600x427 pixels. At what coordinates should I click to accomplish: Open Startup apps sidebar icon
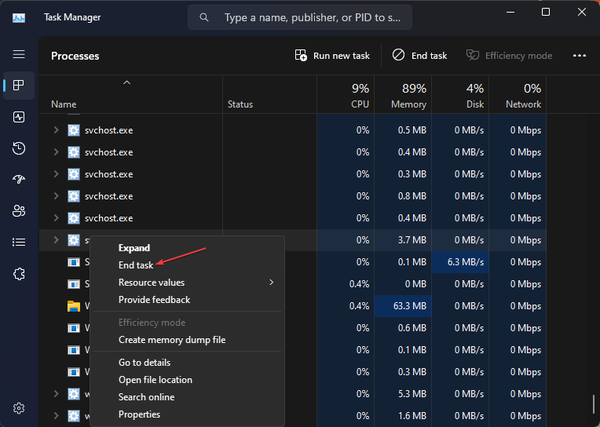18,179
